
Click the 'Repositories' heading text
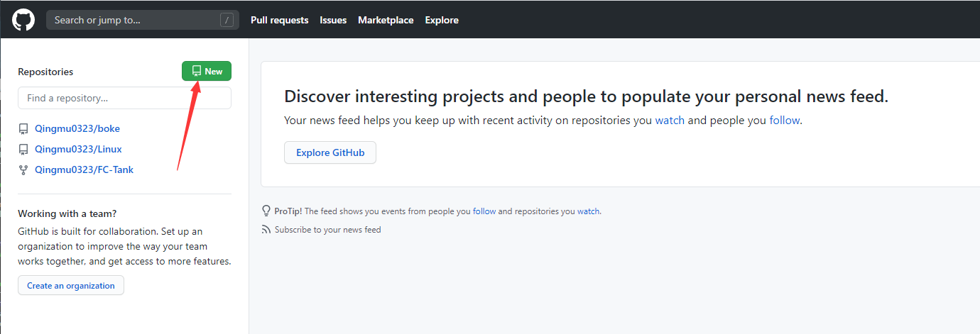[45, 72]
